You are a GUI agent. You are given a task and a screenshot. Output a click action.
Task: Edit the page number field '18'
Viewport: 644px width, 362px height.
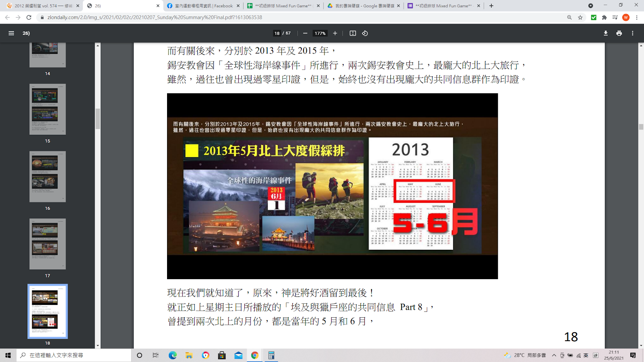point(277,33)
